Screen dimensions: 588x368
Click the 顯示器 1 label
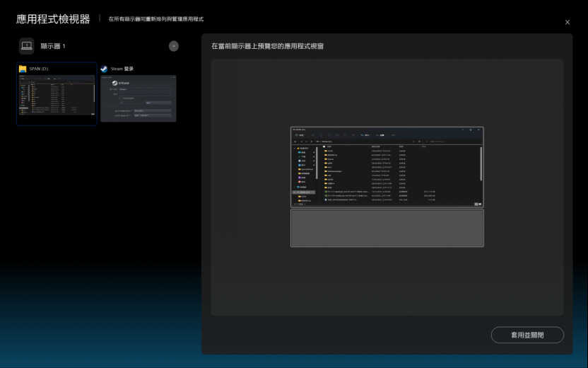coord(53,46)
